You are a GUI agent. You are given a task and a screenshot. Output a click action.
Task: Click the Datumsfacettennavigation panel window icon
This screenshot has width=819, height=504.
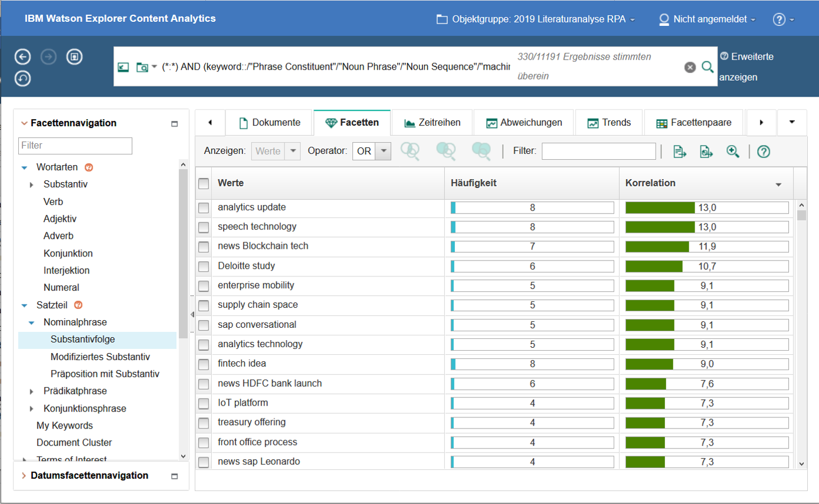coord(174,476)
